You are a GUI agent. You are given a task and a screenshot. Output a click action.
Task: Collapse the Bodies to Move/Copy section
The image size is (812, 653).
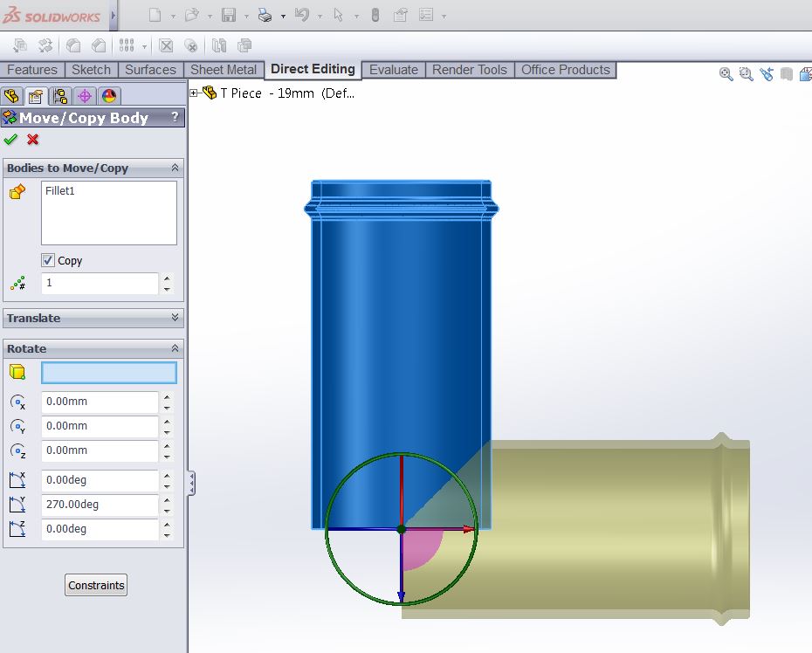click(175, 168)
